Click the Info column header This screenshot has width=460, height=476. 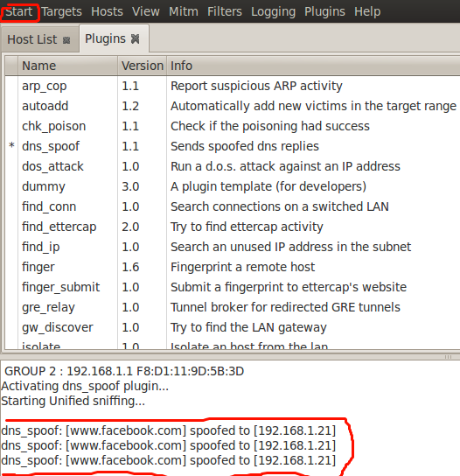(313, 66)
